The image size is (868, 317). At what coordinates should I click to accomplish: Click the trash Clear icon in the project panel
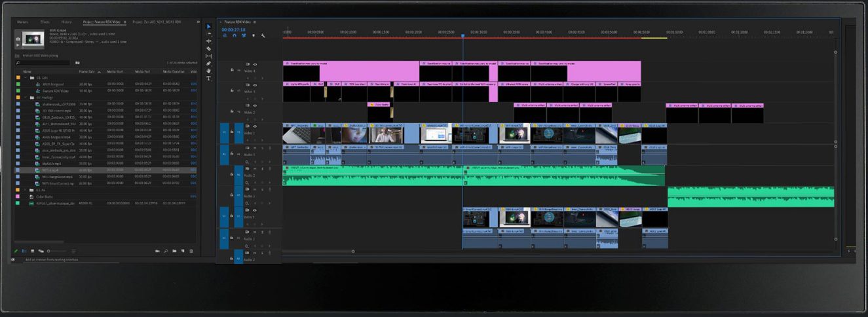[x=192, y=251]
